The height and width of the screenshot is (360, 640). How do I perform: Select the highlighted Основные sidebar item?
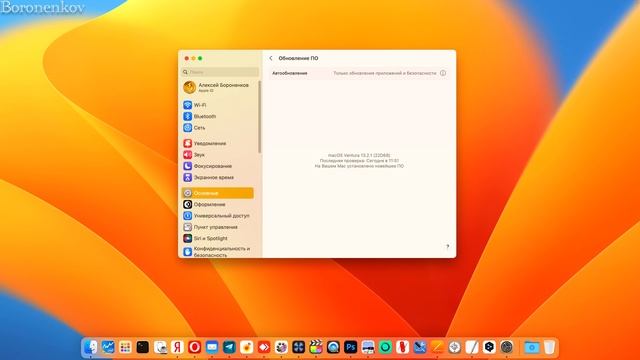218,193
